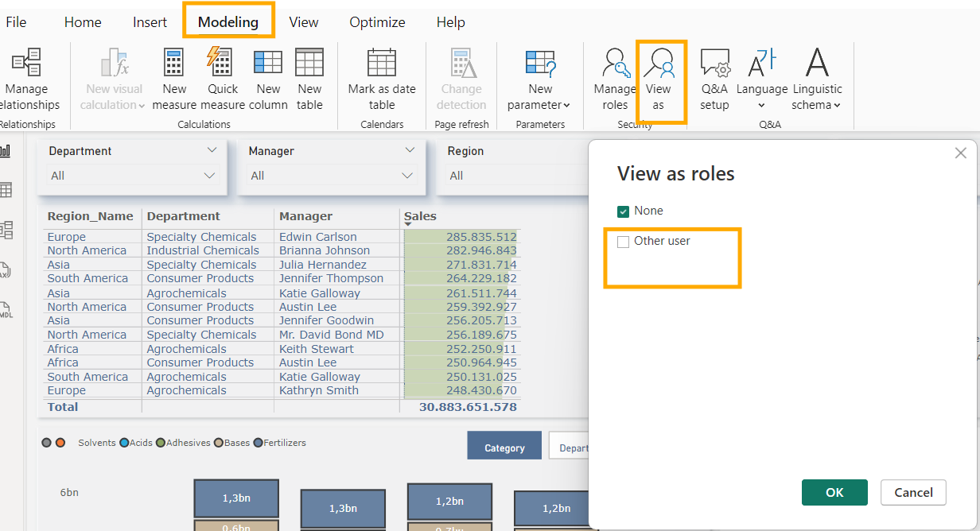This screenshot has width=980, height=531.
Task: Click the total sales 30.883.651.578
Action: 468,407
